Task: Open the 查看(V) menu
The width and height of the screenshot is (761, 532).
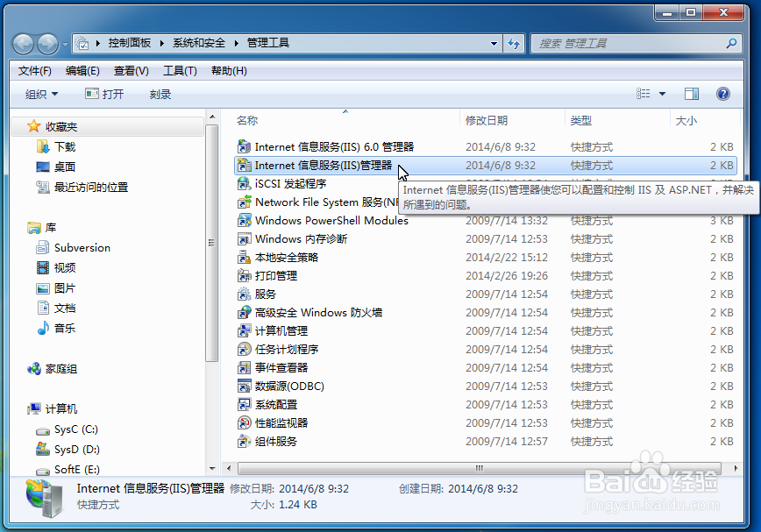Action: (x=131, y=71)
